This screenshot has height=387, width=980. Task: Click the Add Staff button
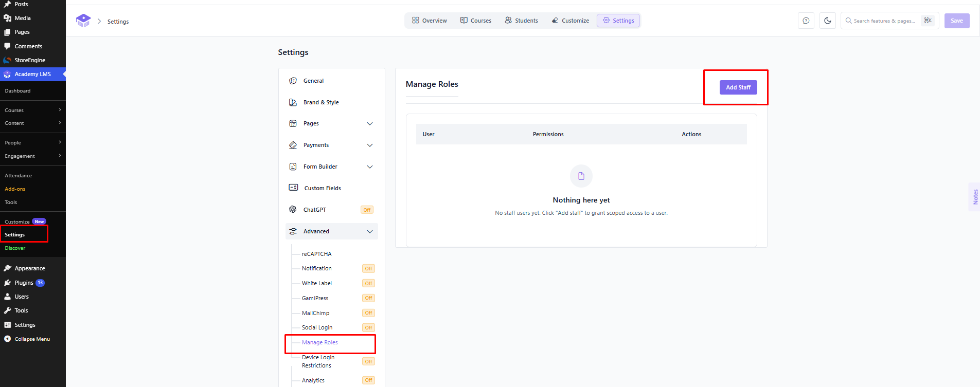tap(738, 87)
